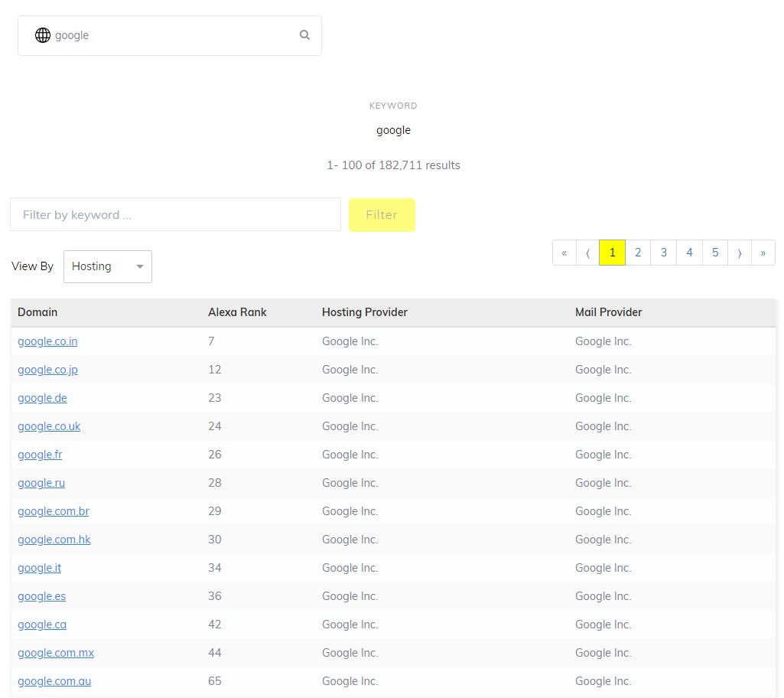Open the google.es domain link
Viewport: 784px width, 698px height.
[42, 596]
